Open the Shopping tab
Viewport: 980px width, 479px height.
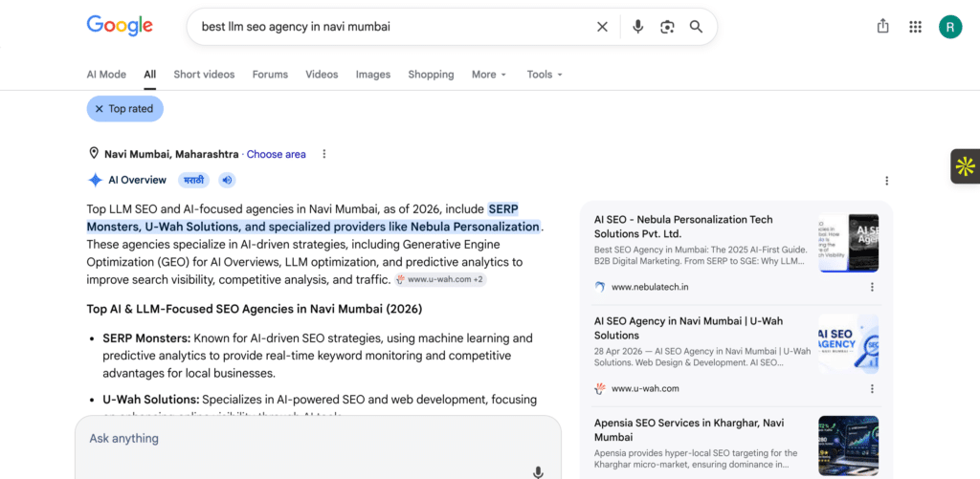click(x=432, y=75)
